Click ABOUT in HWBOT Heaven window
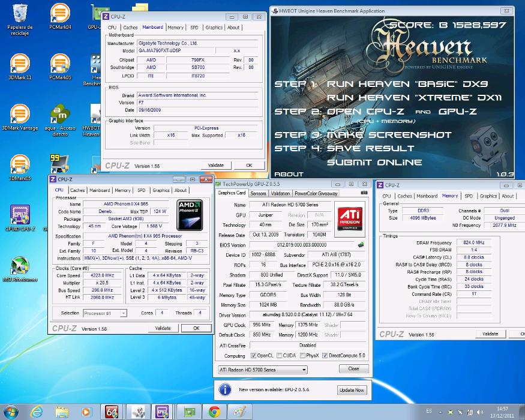This screenshot has width=525, height=420. click(289, 174)
